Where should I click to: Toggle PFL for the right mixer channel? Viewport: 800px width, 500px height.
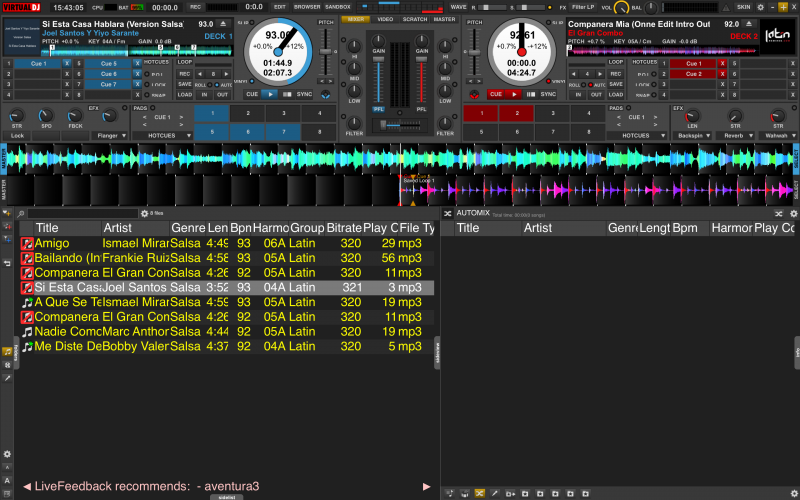[x=421, y=109]
